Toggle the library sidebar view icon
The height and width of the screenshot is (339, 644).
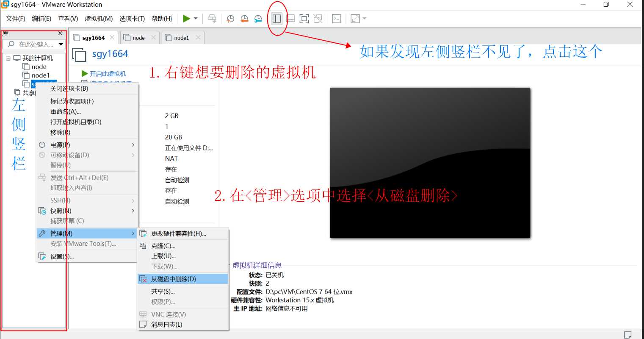pyautogui.click(x=277, y=19)
